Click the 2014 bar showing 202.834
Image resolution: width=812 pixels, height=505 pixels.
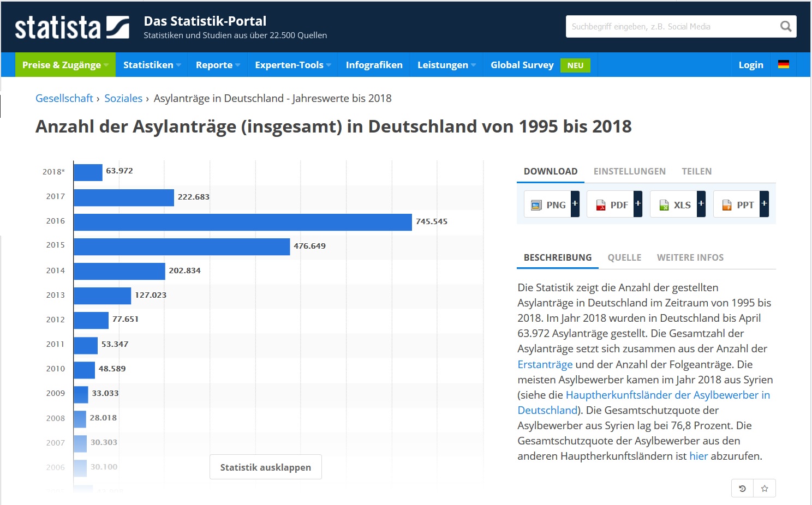pyautogui.click(x=120, y=271)
